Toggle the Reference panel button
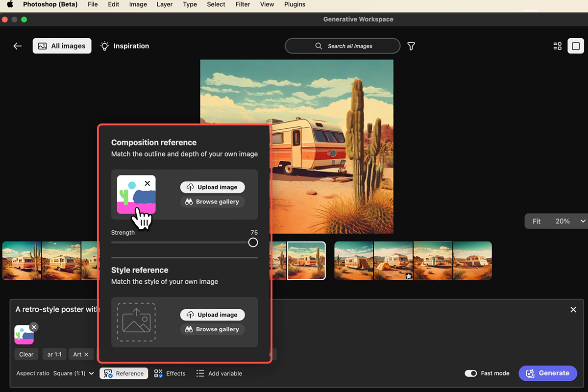This screenshot has width=588, height=392. click(x=123, y=373)
